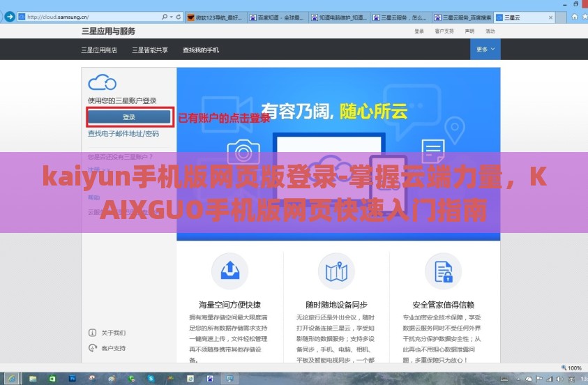588x385 pixels.
Task: Click Internet Explorer icon in taskbar
Action: [11, 379]
